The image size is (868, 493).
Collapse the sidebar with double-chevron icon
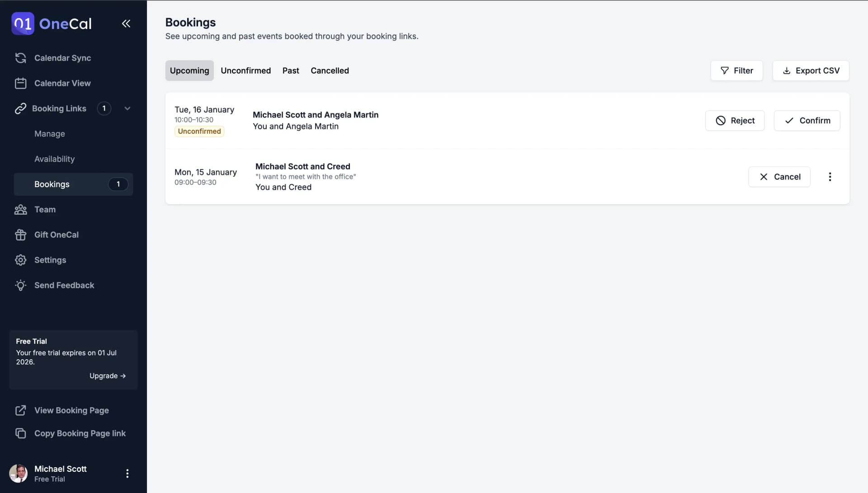[x=126, y=23]
